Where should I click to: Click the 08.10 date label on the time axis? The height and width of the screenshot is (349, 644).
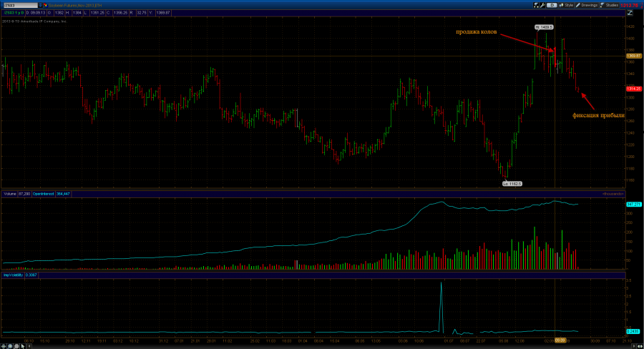point(29,341)
